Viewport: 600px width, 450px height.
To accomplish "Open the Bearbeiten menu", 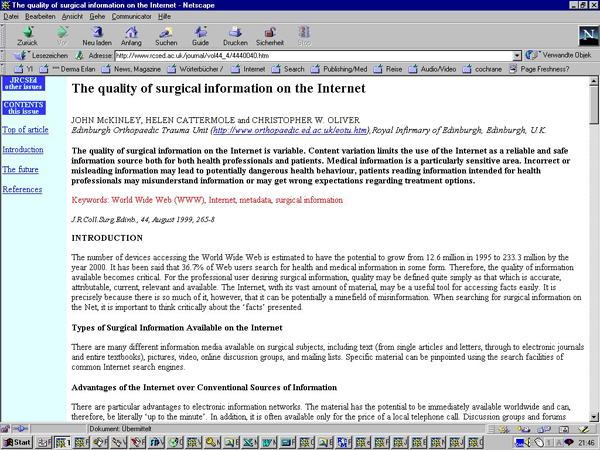I will (x=40, y=17).
